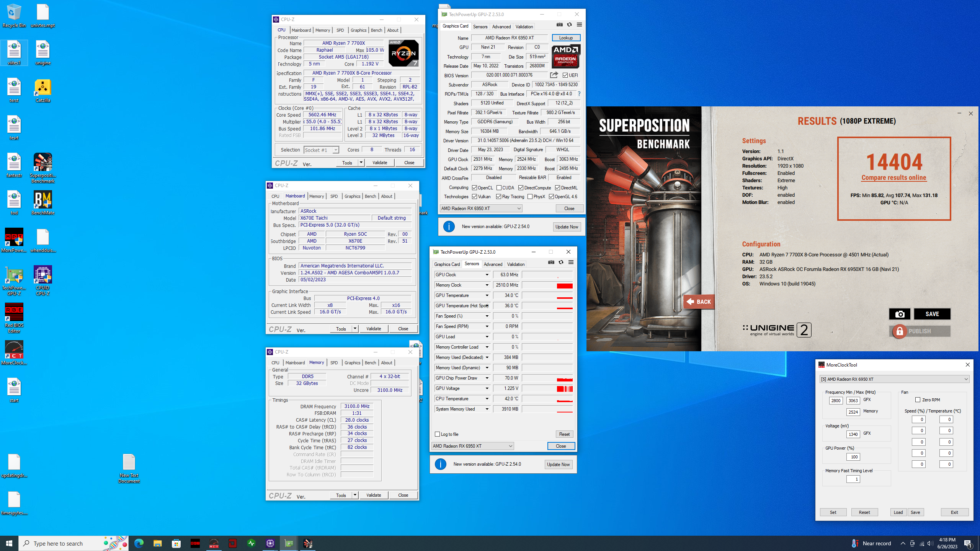Image resolution: width=980 pixels, height=551 pixels.
Task: Click Update Now in the upper GPU-Z notice
Action: 567,227
